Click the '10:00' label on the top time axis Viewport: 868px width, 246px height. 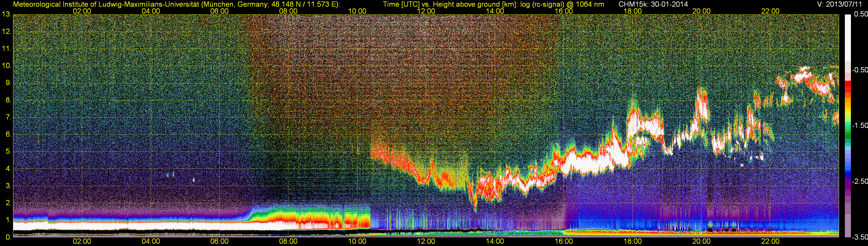[x=357, y=11]
